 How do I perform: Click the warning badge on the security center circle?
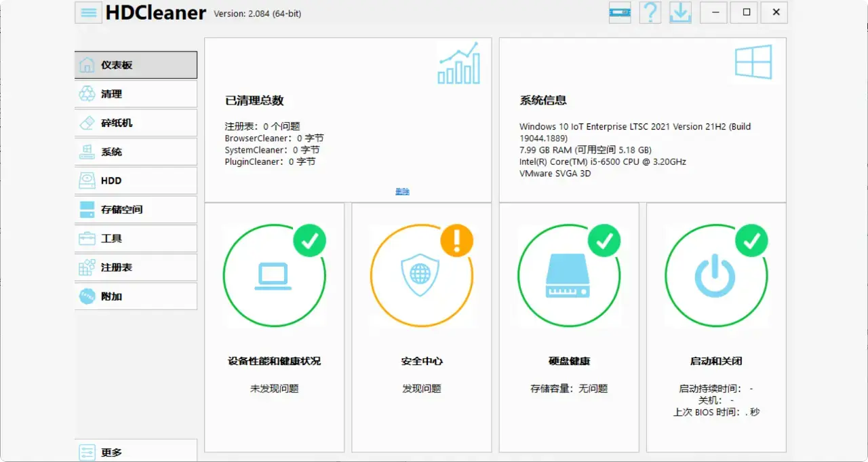pos(456,239)
